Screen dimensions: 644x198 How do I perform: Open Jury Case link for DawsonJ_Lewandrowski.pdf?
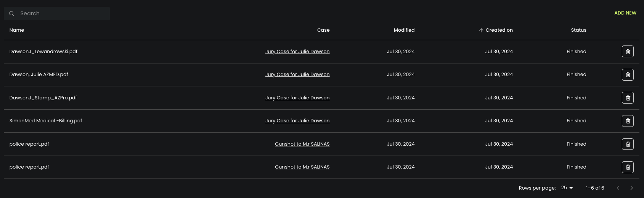[297, 52]
